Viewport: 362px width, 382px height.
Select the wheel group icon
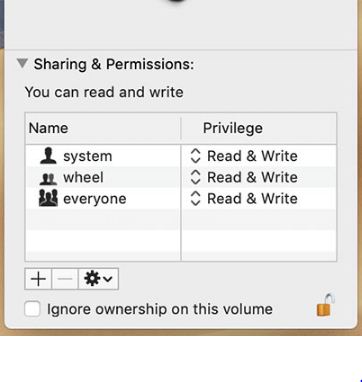(49, 179)
